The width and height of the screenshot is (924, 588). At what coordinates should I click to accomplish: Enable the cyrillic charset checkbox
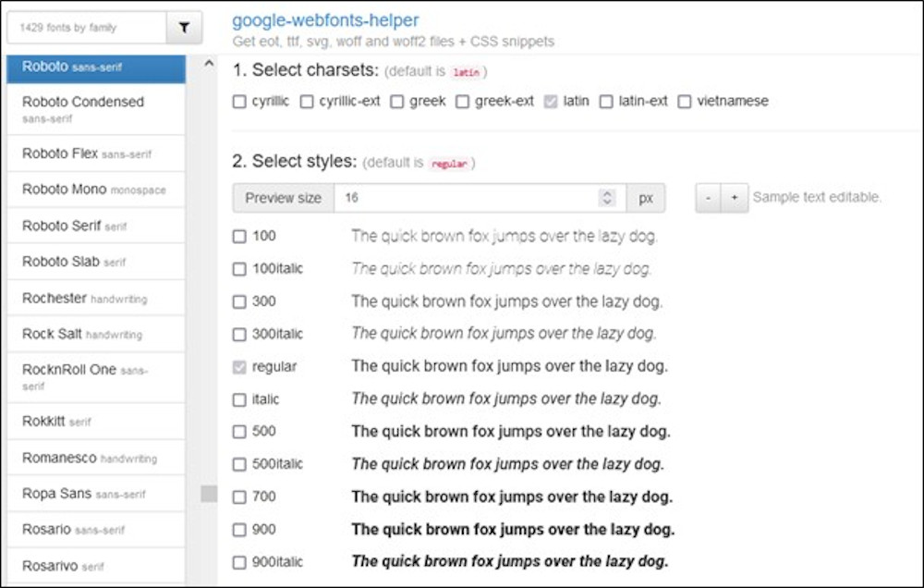pos(239,102)
